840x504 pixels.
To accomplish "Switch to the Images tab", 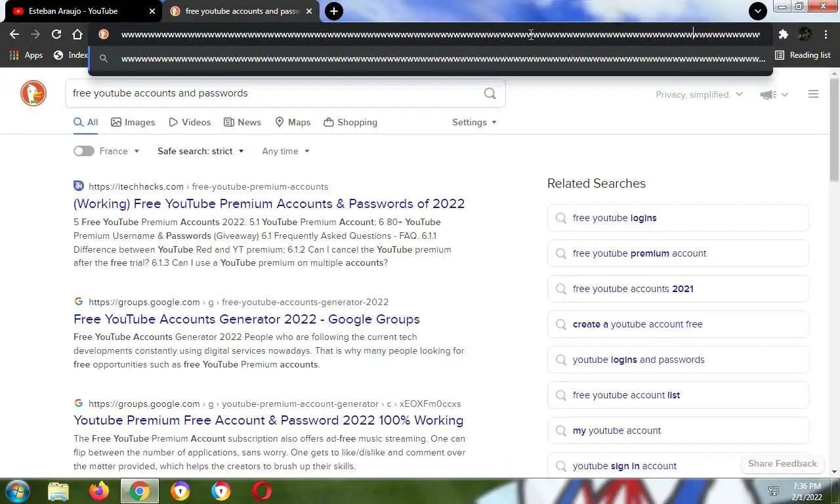I will [133, 122].
